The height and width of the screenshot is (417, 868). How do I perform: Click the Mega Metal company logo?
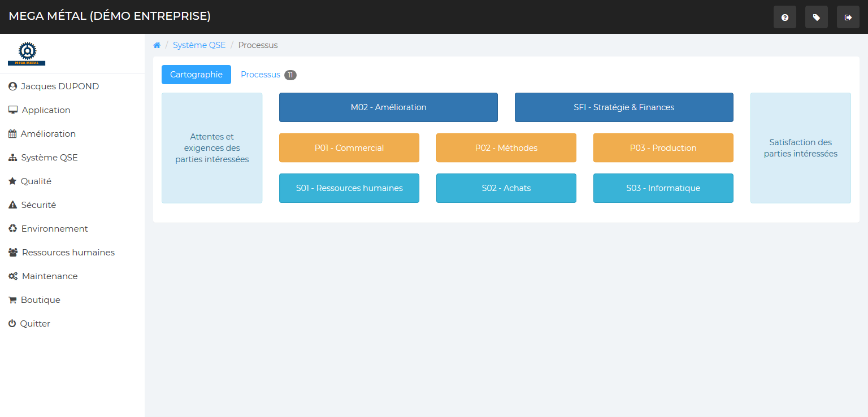[27, 54]
